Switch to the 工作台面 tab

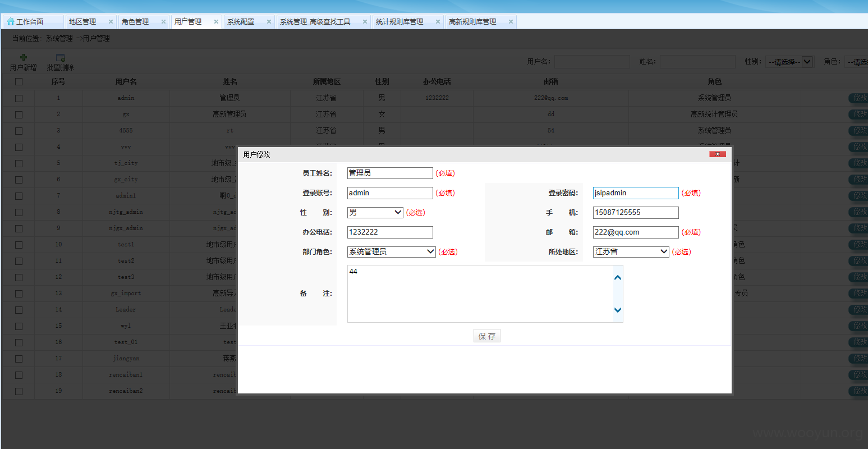(33, 22)
